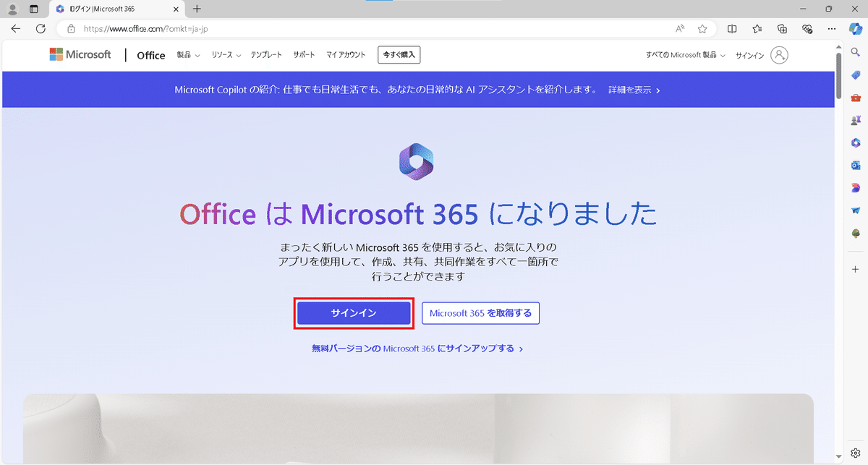Open Edge settings and more menu

[832, 29]
